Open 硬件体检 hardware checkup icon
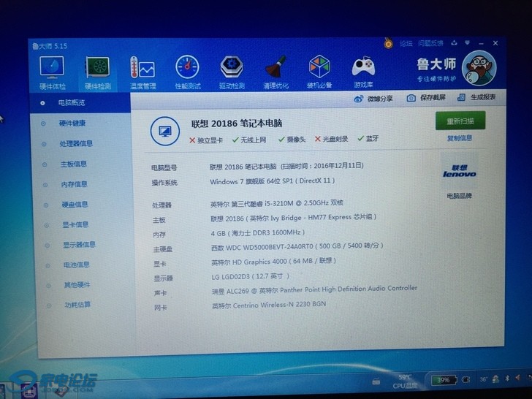This screenshot has height=399, width=532. (x=52, y=73)
